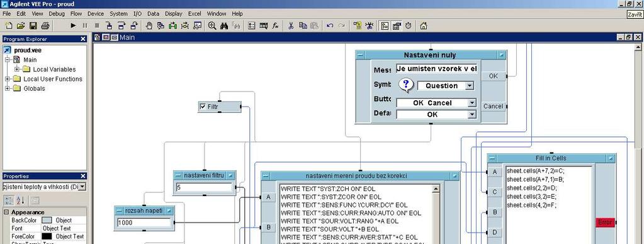Image resolution: width=644 pixels, height=244 pixels.
Task: Switch Properties to categorized view
Action: (9, 200)
